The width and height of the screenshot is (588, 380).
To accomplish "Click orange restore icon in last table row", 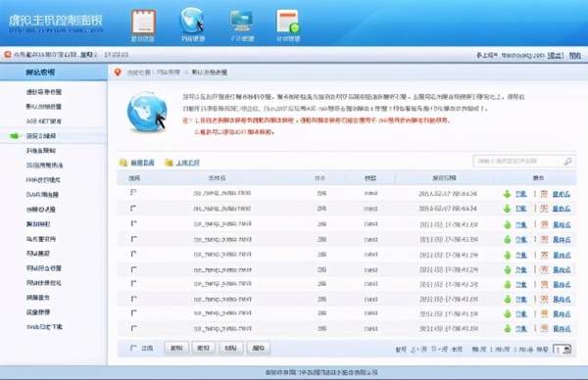I will 545,329.
